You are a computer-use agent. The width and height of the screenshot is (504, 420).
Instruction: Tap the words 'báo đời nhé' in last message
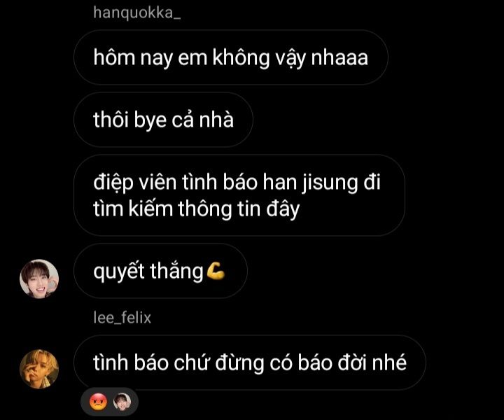352,363
